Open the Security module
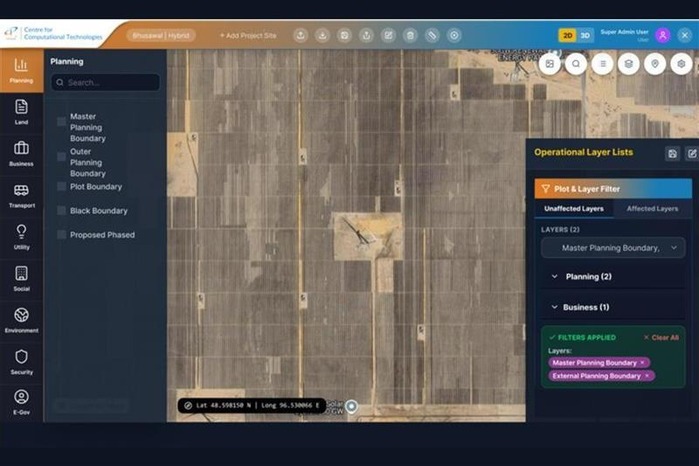 tap(21, 362)
